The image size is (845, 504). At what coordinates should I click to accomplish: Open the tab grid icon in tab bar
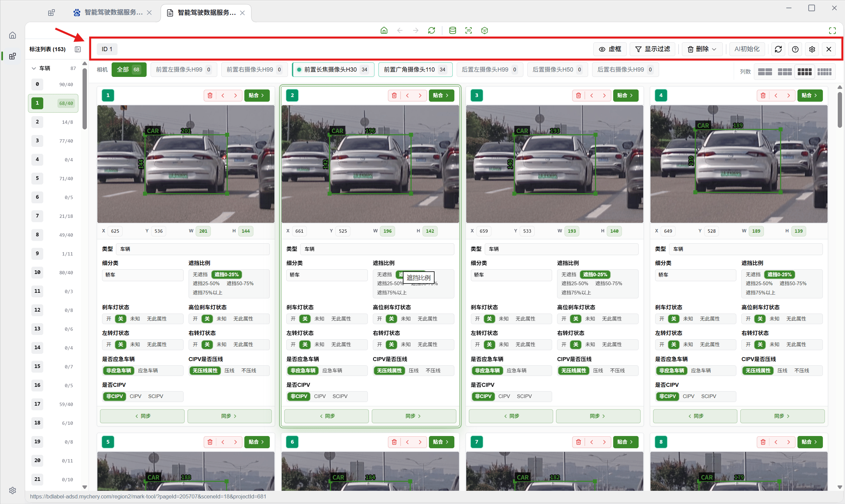[51, 13]
